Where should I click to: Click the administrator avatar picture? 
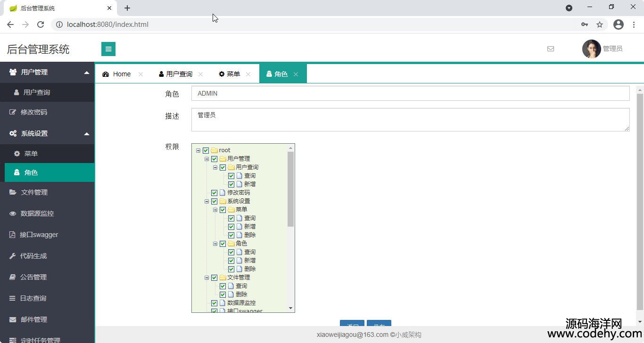[591, 49]
